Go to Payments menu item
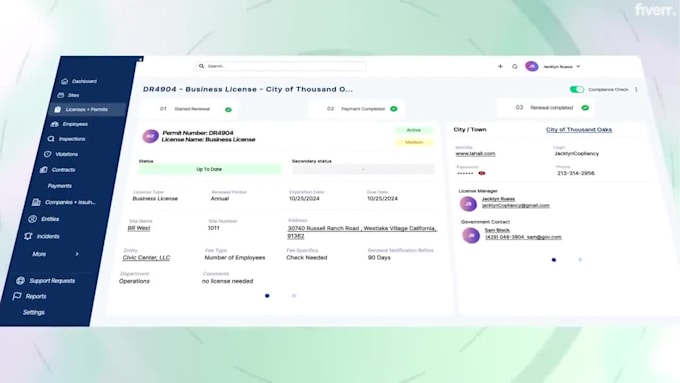Screen dimensions: 680x383 point(60,186)
